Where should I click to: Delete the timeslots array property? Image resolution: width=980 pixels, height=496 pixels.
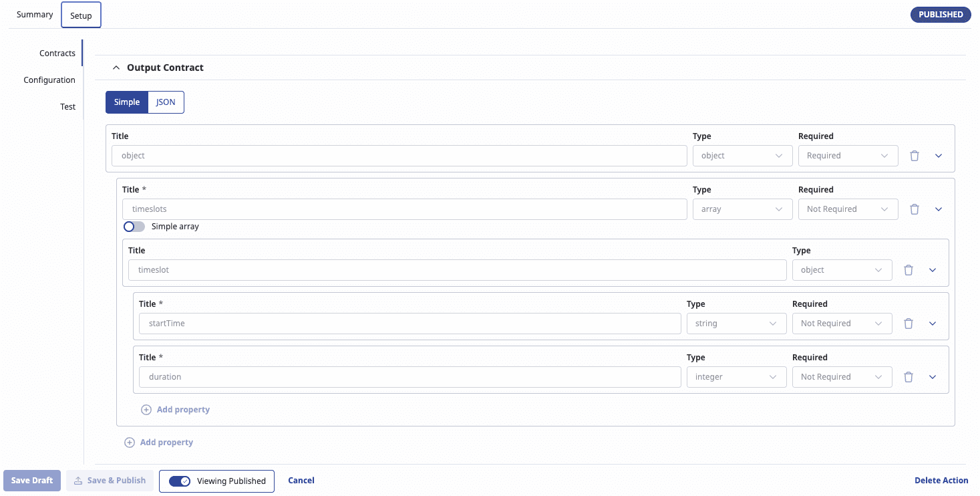tap(915, 209)
